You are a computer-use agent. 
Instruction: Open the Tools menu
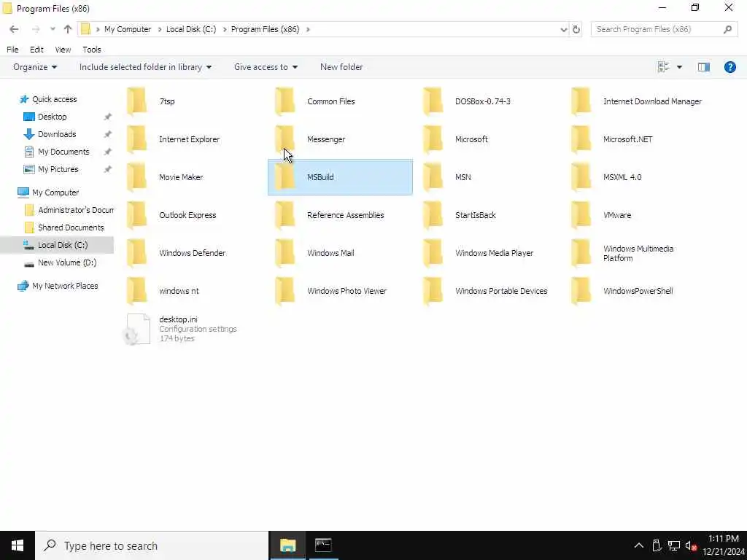(x=91, y=50)
